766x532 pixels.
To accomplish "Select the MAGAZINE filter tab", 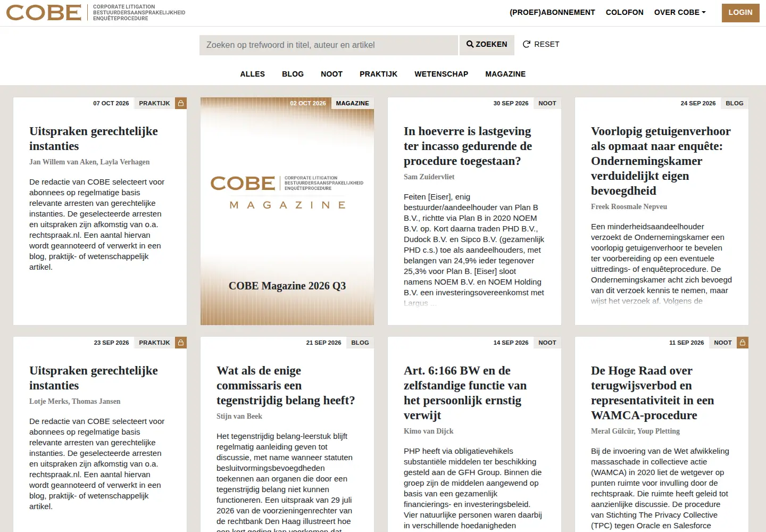I will coord(505,74).
